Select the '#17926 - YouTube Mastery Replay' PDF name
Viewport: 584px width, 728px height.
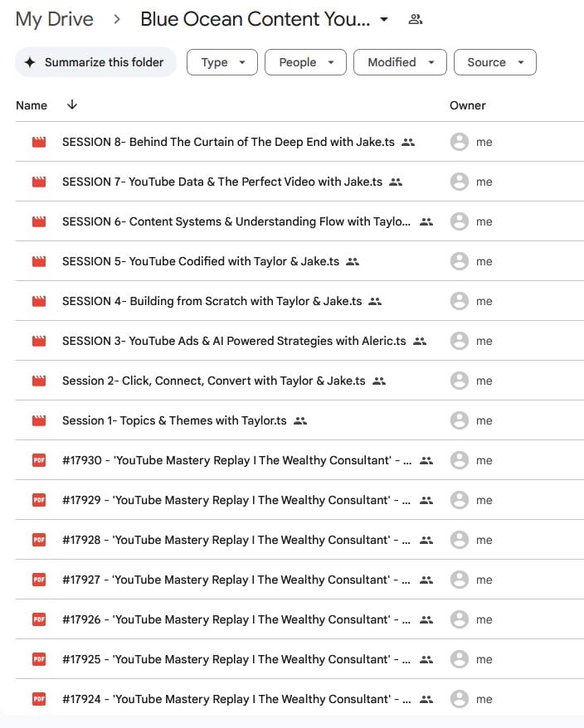coord(236,620)
